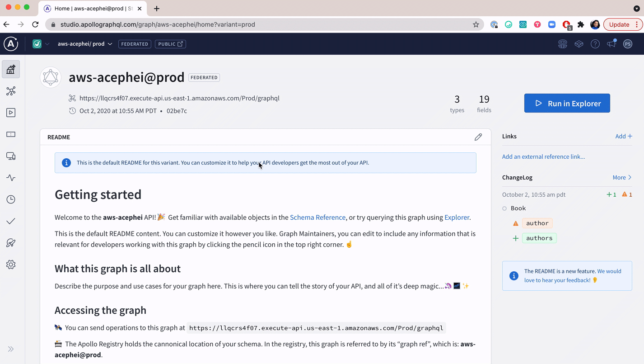Screen dimensions: 644x364
Task: Click the browser back arrow
Action: (6, 24)
